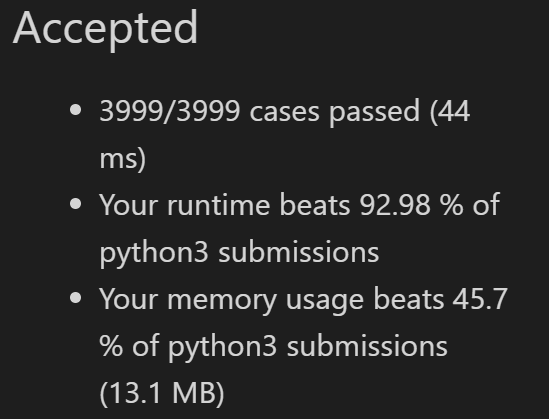Click the (44 runtime value
Viewport: 549px width, 419px height.
(x=450, y=112)
